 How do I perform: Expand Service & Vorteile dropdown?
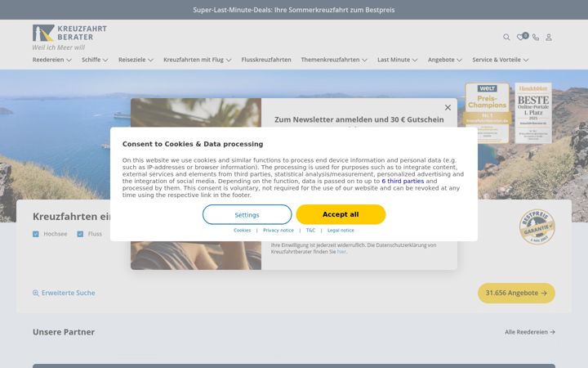coord(501,60)
